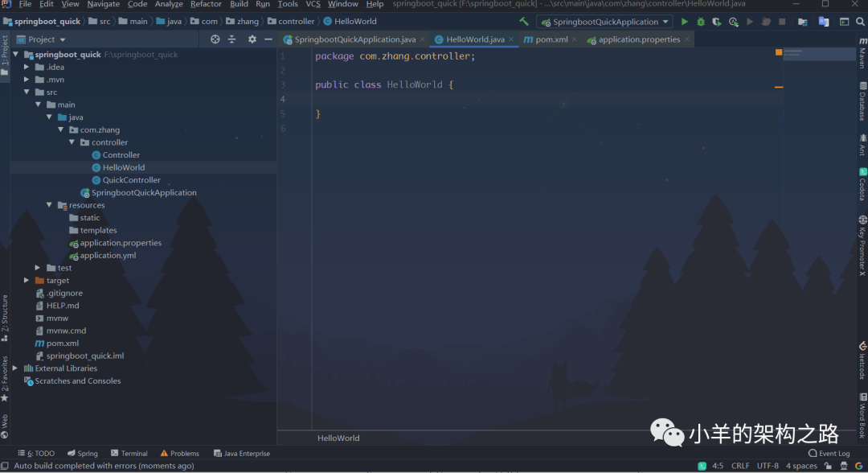The image size is (868, 473).
Task: Click the Search Everywhere magnifier icon
Action: [860, 22]
